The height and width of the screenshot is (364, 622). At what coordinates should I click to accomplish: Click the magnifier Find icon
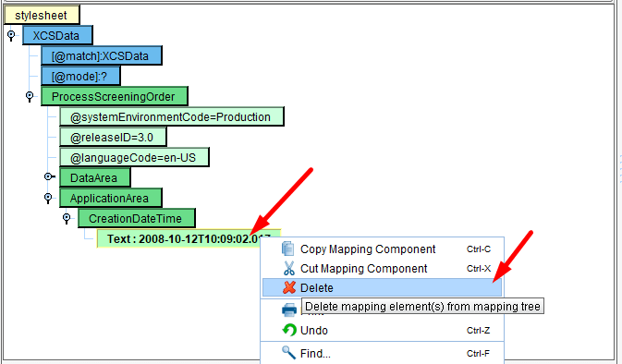[x=288, y=353]
